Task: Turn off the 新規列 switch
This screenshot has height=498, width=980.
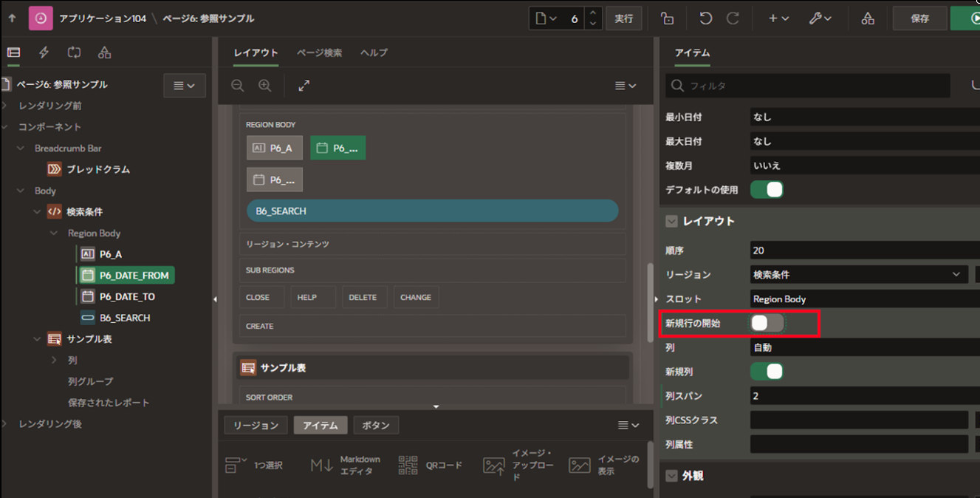Action: pos(767,372)
